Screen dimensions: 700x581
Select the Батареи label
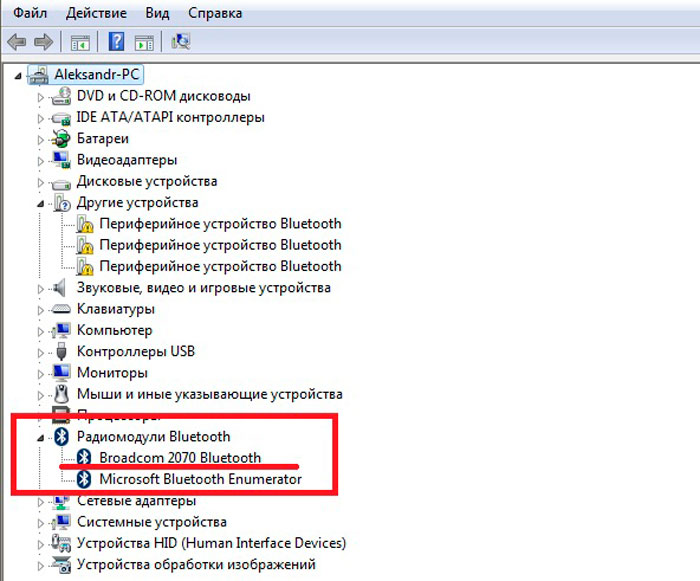point(103,138)
